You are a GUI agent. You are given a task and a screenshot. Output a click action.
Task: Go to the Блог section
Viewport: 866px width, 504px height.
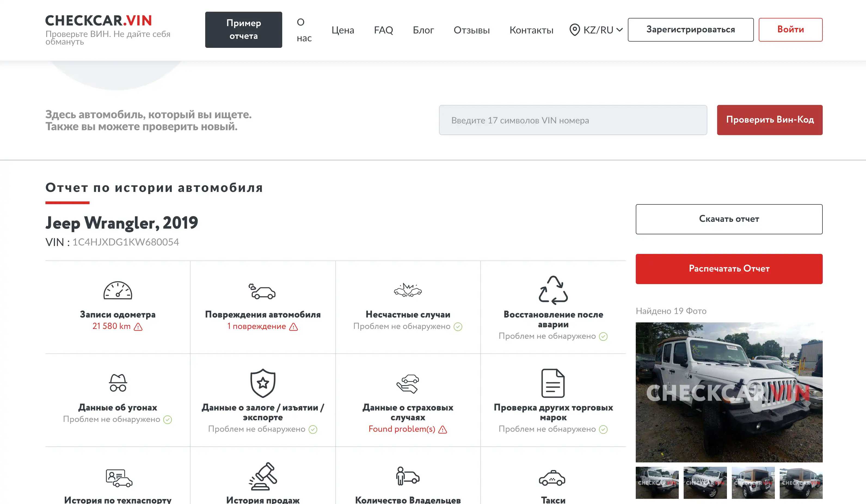click(x=423, y=30)
